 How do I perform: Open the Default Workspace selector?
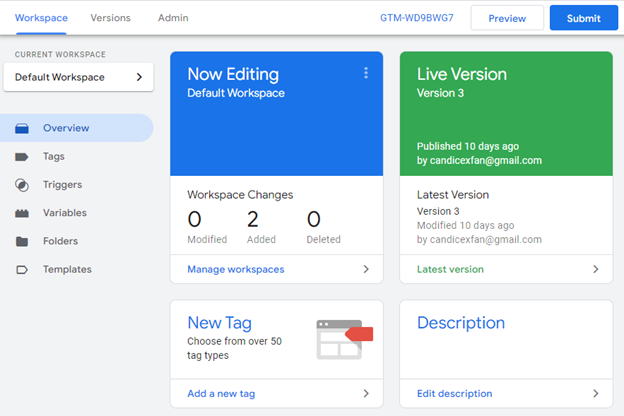[78, 77]
